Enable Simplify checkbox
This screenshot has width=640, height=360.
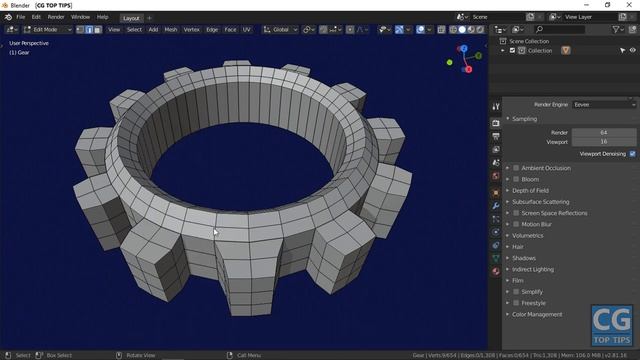point(516,292)
